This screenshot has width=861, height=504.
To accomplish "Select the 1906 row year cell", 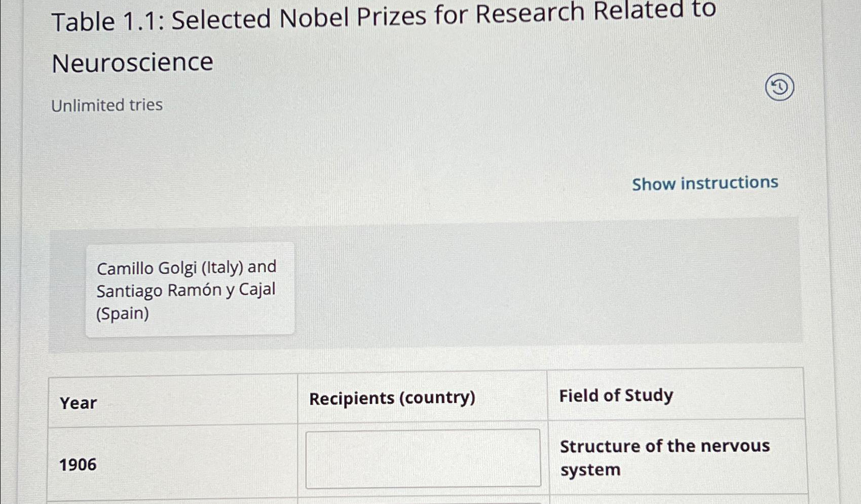I will point(77,464).
